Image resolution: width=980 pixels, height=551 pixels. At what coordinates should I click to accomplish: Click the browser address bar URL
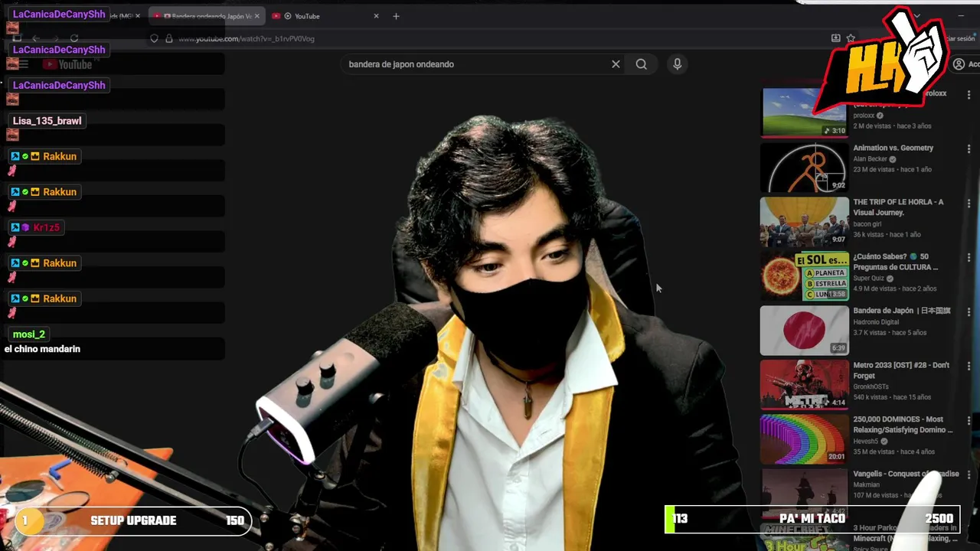[247, 38]
